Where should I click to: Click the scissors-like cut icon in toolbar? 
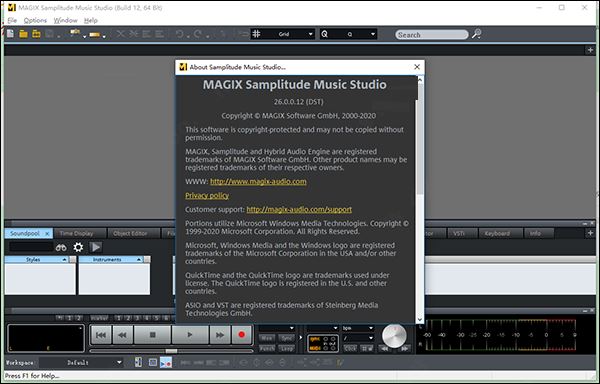121,34
